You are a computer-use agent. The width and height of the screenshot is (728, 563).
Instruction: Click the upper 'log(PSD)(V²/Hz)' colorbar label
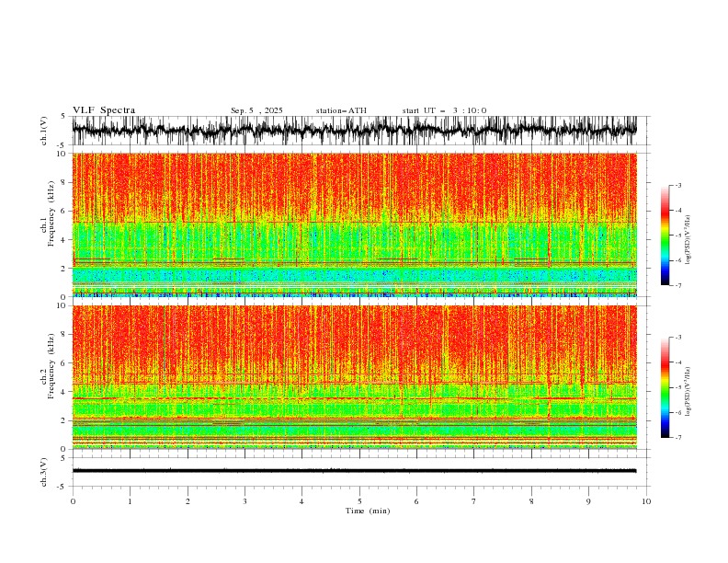coord(688,240)
